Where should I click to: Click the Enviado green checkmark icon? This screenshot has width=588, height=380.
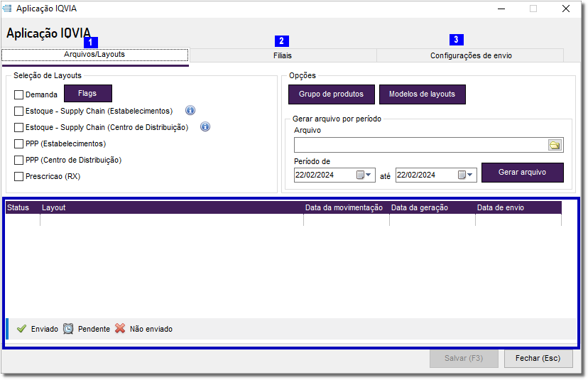22,329
